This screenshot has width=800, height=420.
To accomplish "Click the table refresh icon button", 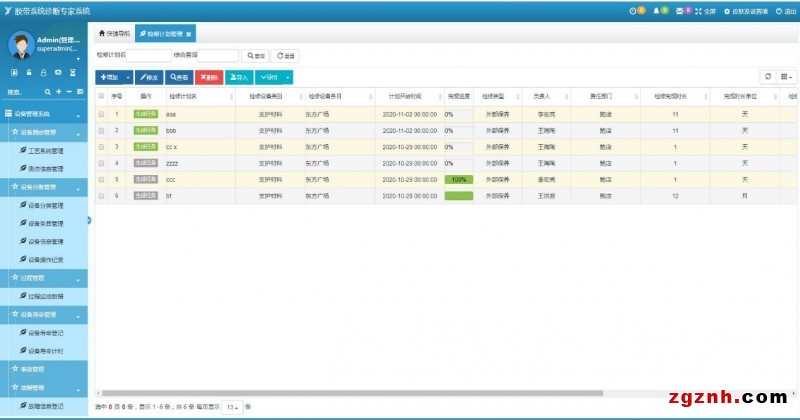I will pos(767,76).
